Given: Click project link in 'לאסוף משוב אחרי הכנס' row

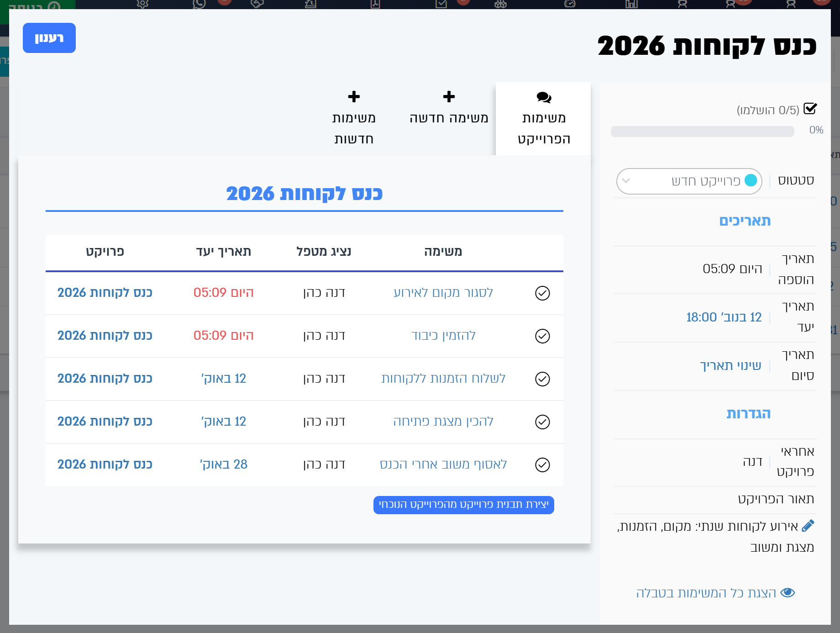Looking at the screenshot, I should (x=105, y=464).
